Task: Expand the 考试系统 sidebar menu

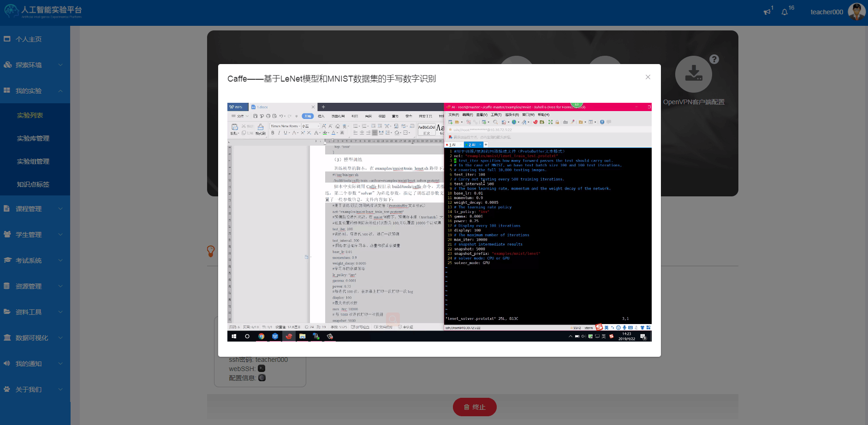Action: (35, 260)
